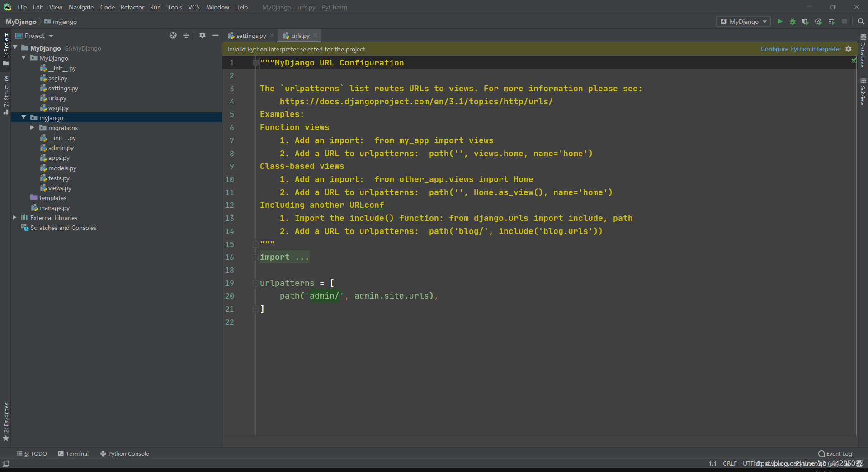
Task: Collapse the inner MyDjango package folder
Action: coord(24,58)
